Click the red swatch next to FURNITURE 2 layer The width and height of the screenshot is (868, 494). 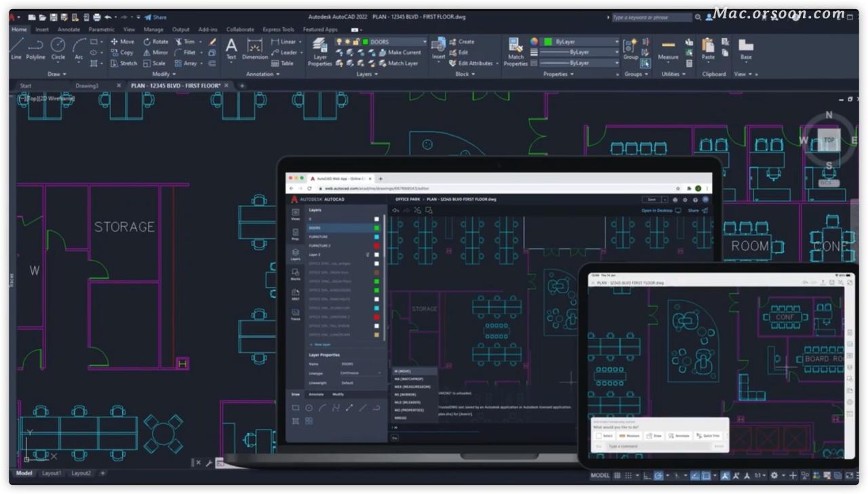(x=376, y=246)
